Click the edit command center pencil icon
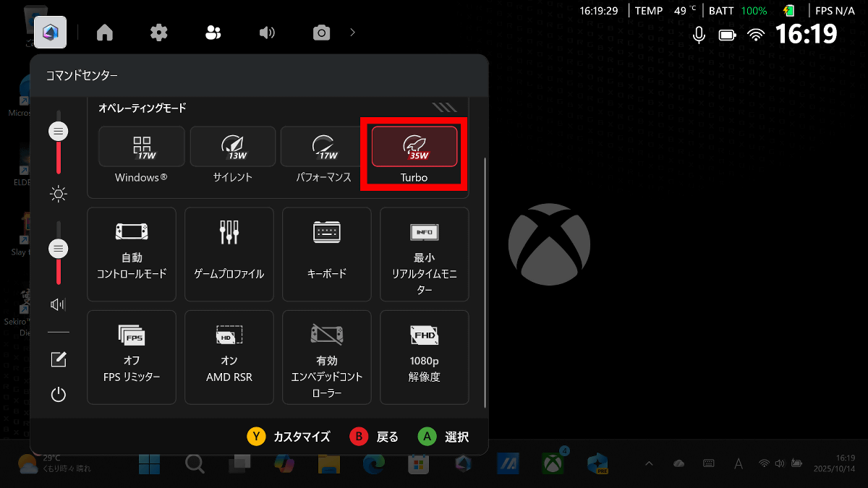Viewport: 868px width, 488px height. tap(59, 360)
